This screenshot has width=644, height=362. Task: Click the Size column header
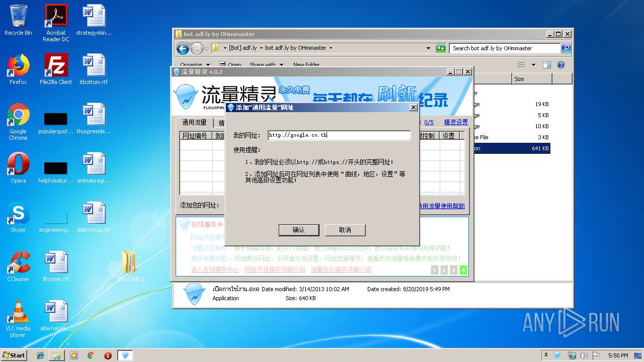[531, 79]
